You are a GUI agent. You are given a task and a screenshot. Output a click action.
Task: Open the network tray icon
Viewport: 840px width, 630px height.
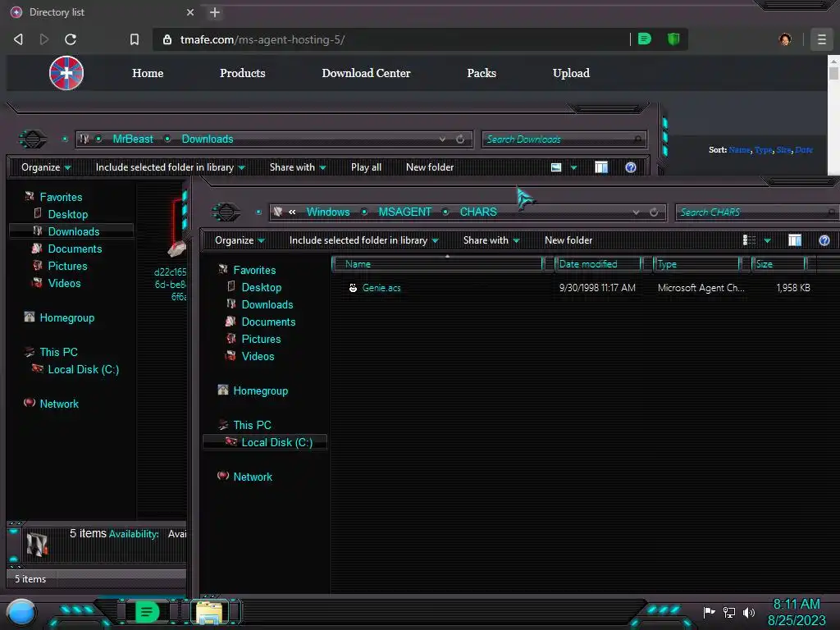click(729, 612)
